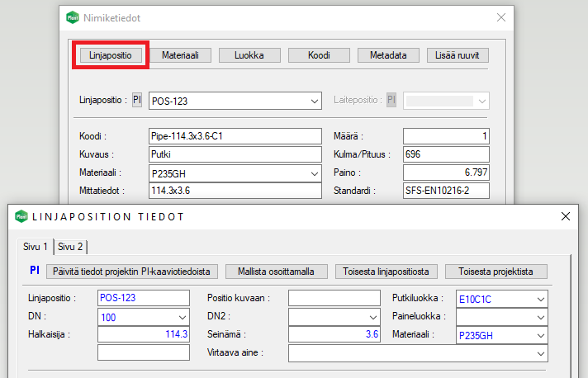Click the green logo in Linjaposition Tiedot title
This screenshot has width=588, height=378.
tap(21, 216)
